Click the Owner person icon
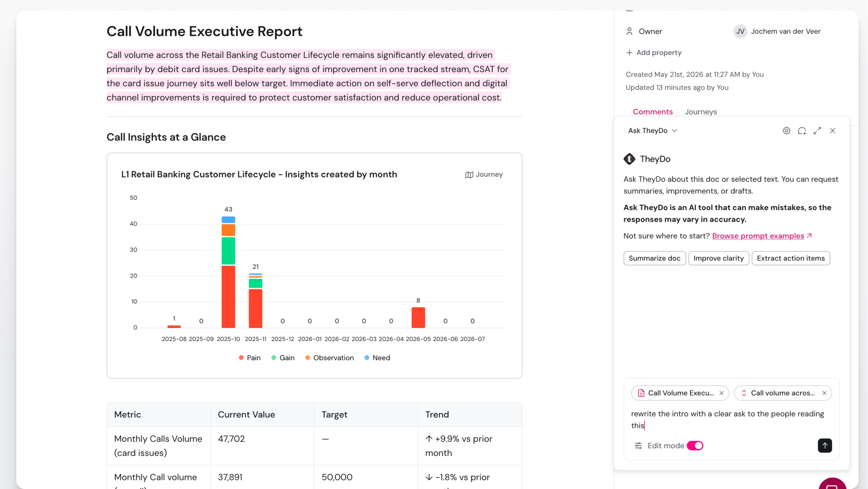This screenshot has width=868, height=489. coord(629,31)
